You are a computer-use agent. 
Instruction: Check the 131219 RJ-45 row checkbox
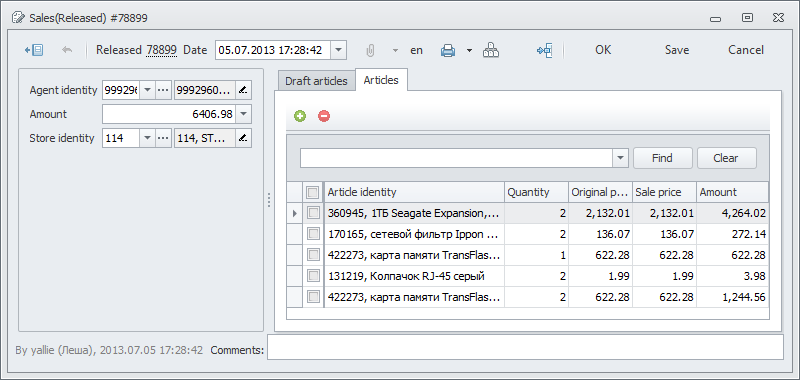click(313, 276)
